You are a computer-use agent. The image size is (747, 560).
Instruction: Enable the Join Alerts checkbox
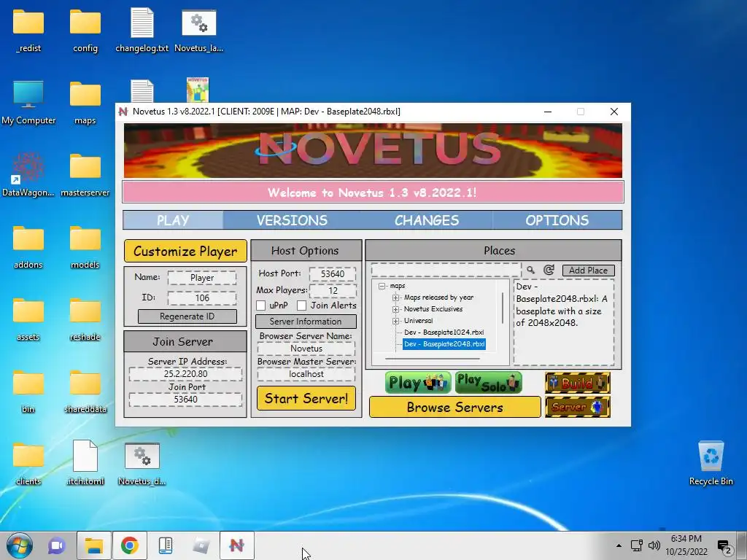pyautogui.click(x=301, y=306)
